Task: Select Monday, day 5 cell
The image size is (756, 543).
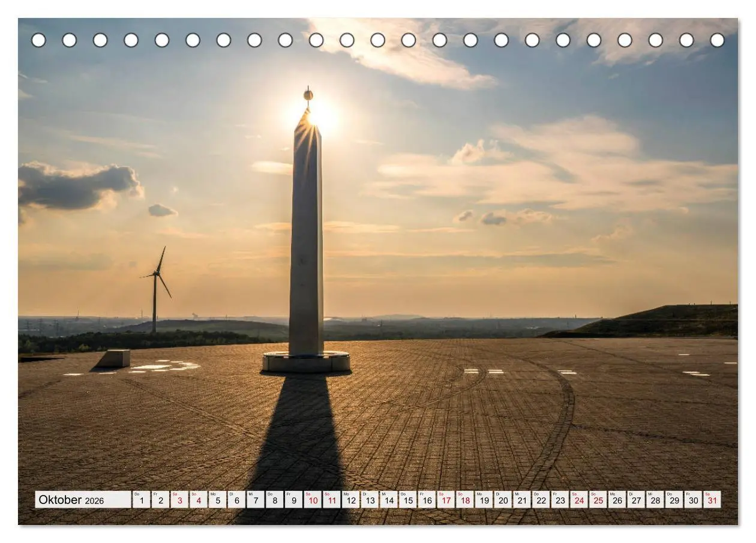Action: click(x=217, y=499)
